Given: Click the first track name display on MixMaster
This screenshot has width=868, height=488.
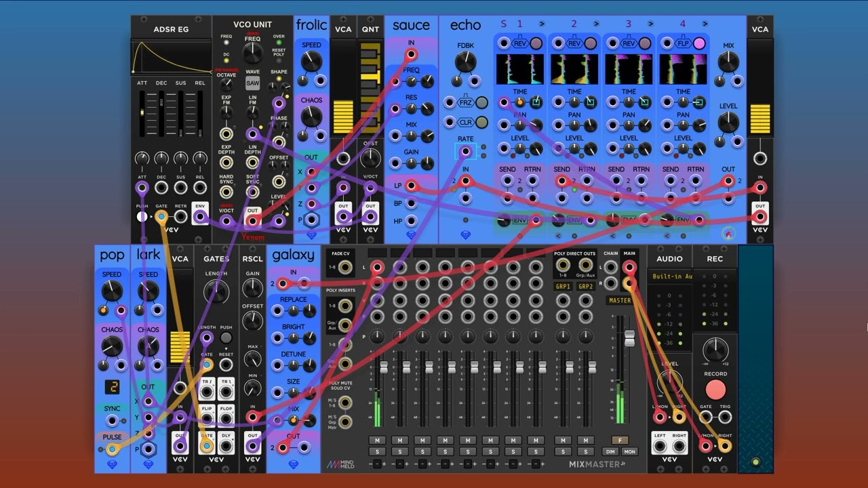Looking at the screenshot, I should [377, 253].
